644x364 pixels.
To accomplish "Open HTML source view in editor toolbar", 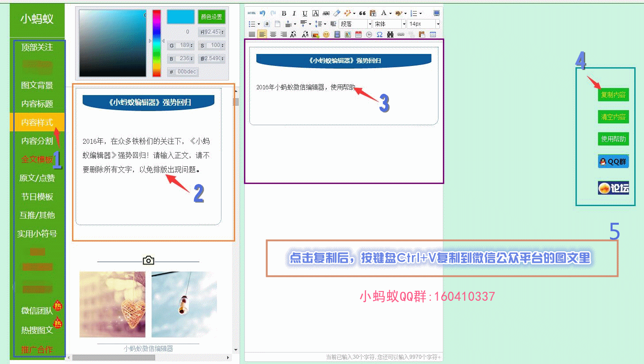I will [252, 13].
